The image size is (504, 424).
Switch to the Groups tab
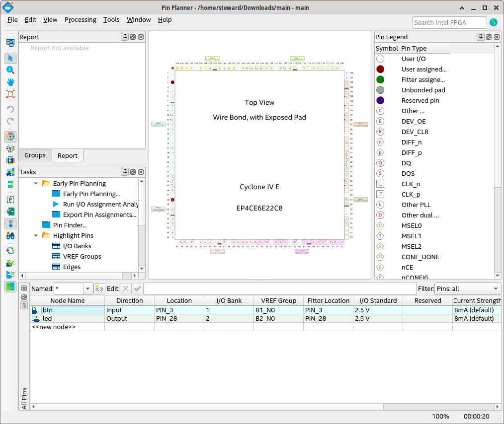tap(35, 155)
